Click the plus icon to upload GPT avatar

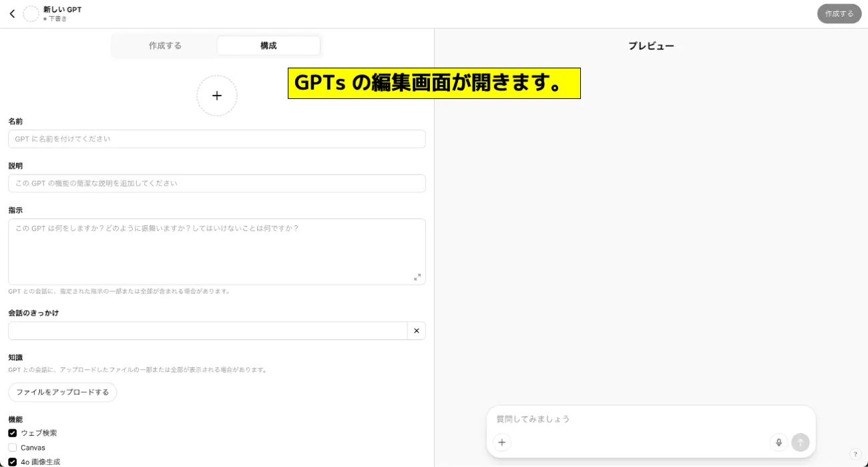(x=216, y=96)
